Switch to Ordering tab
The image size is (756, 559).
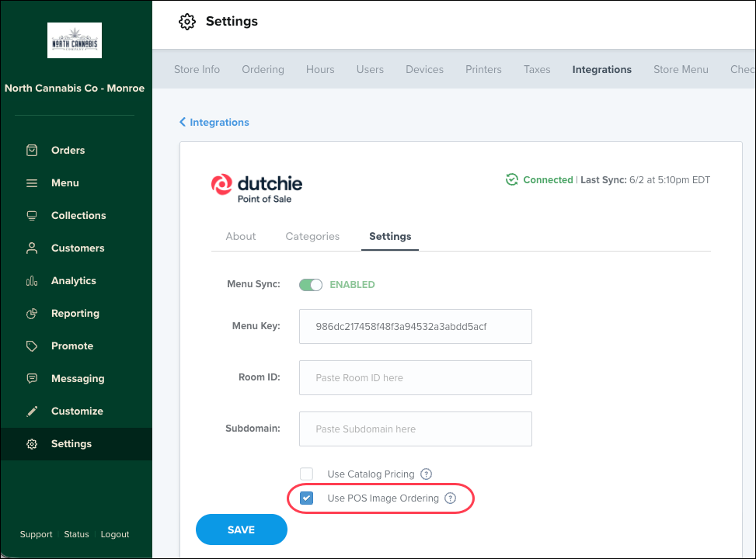(x=263, y=69)
